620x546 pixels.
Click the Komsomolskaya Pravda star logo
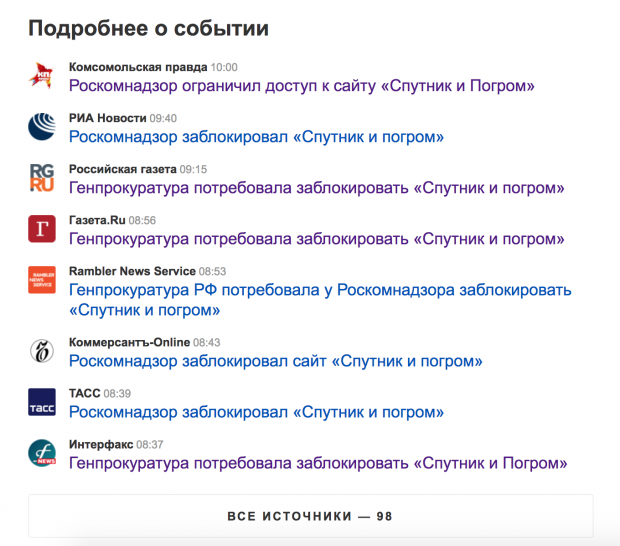(x=42, y=76)
